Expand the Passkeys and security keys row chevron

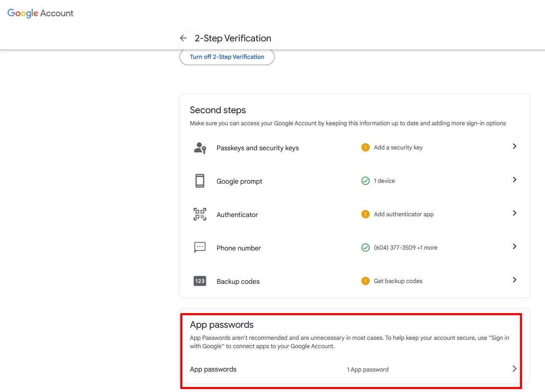coord(515,146)
